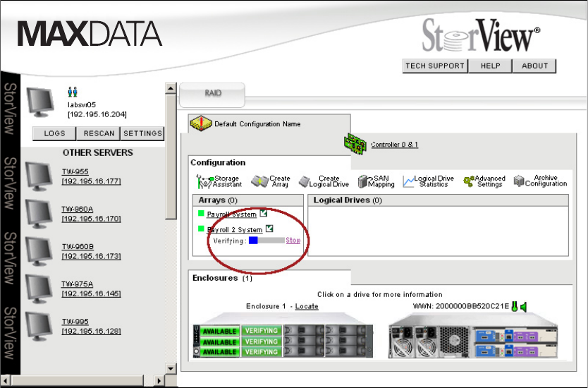Viewport: 588px width, 388px height.
Task: Click the server list scroll up arrow
Action: pyautogui.click(x=171, y=89)
